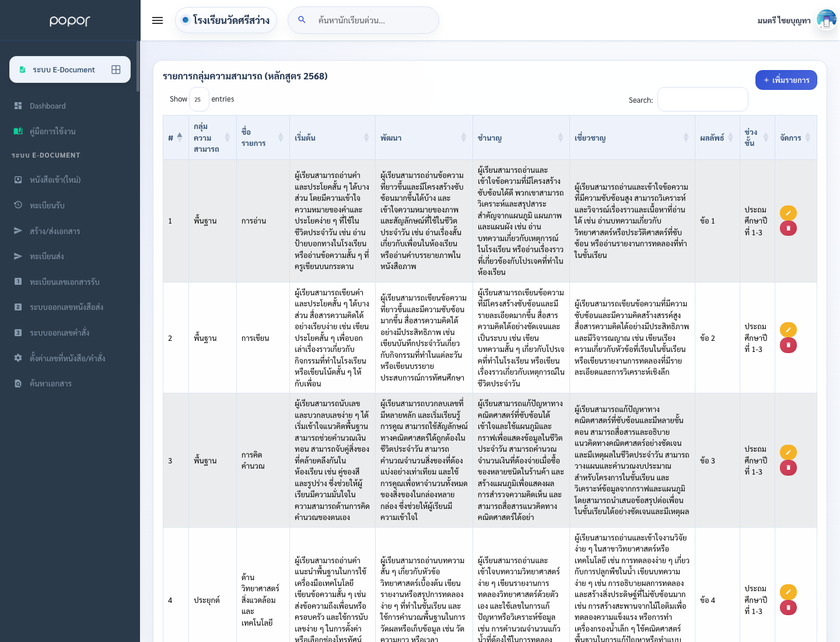
Task: Click the receive registry history icon
Action: coord(18,205)
